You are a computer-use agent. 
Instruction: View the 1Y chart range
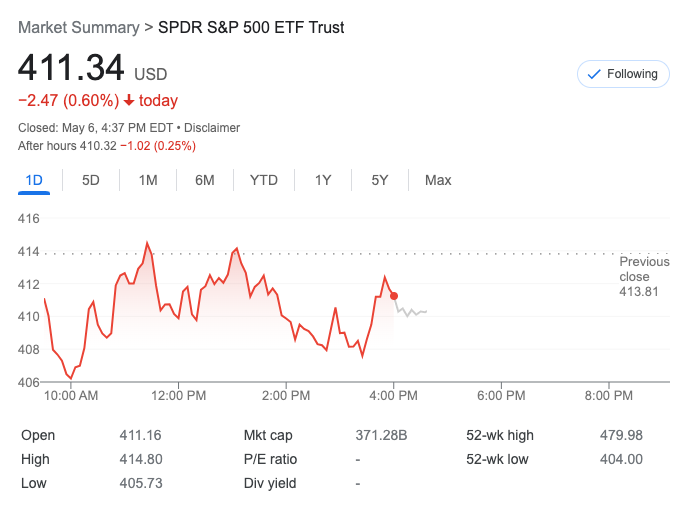[323, 180]
